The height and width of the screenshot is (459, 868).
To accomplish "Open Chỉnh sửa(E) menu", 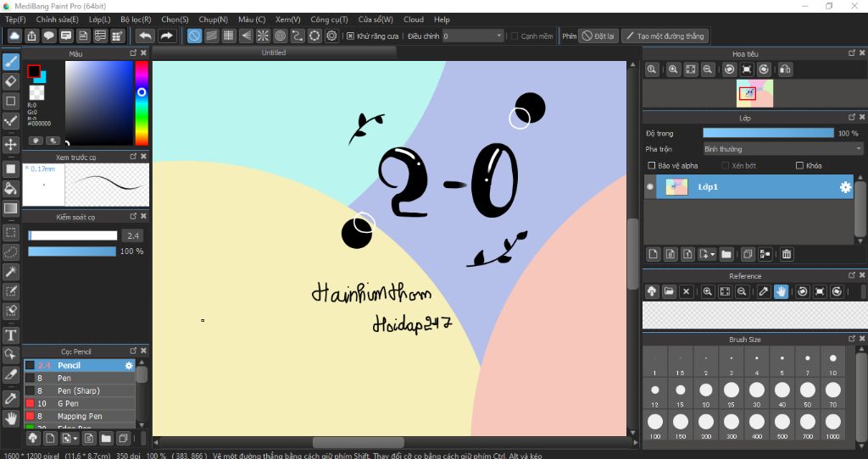I will click(x=57, y=19).
